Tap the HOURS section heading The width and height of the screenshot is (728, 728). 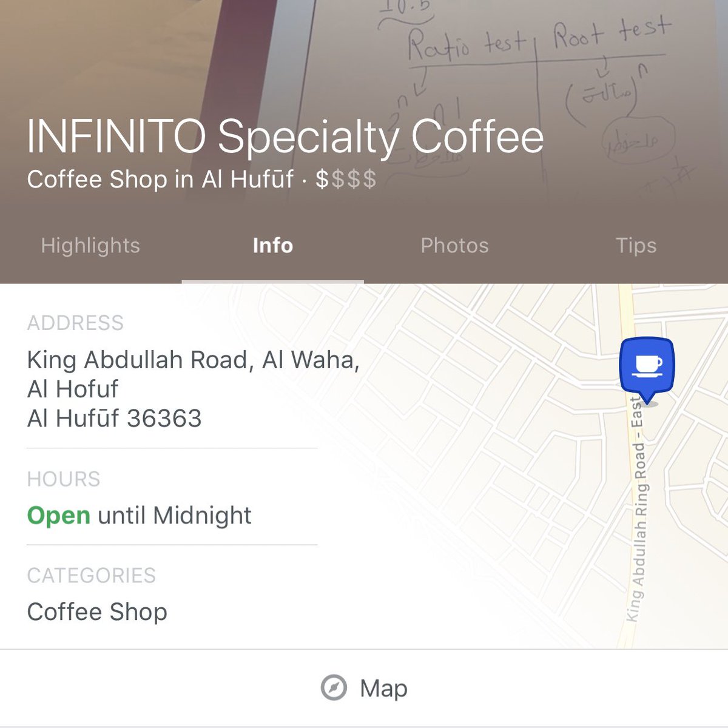click(64, 479)
